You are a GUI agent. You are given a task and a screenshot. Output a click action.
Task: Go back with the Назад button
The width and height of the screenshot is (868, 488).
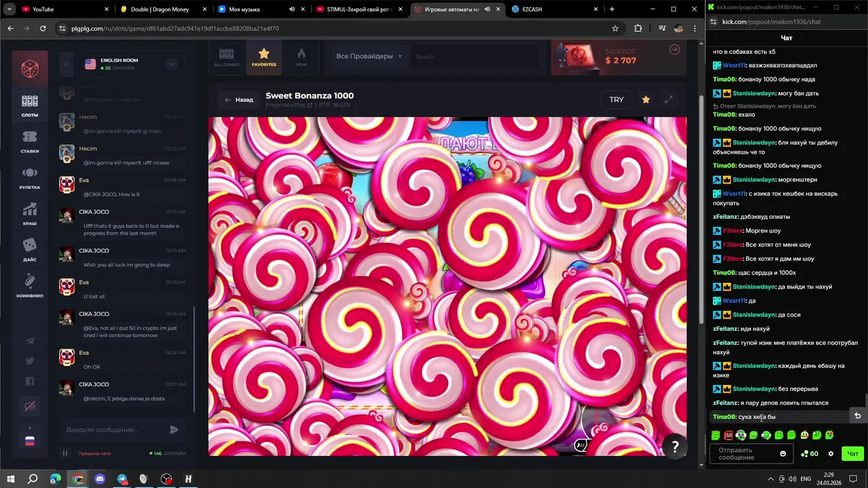coord(238,100)
